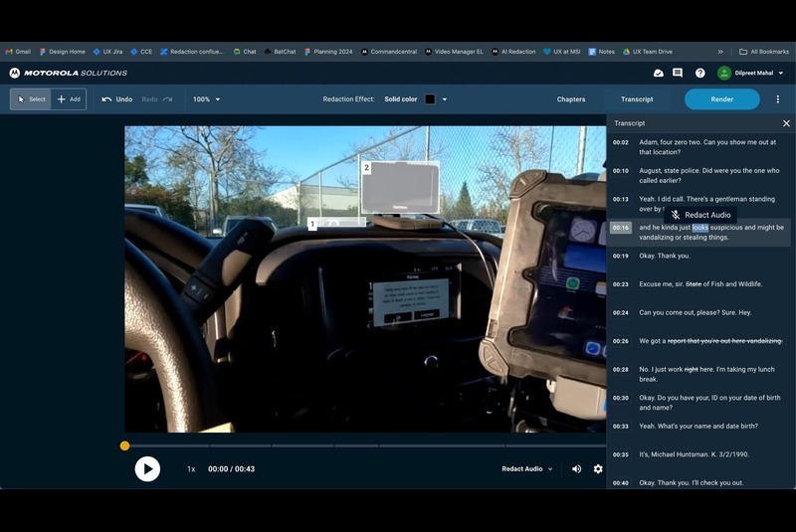
Task: Open the cloud sync status icon
Action: tap(659, 73)
